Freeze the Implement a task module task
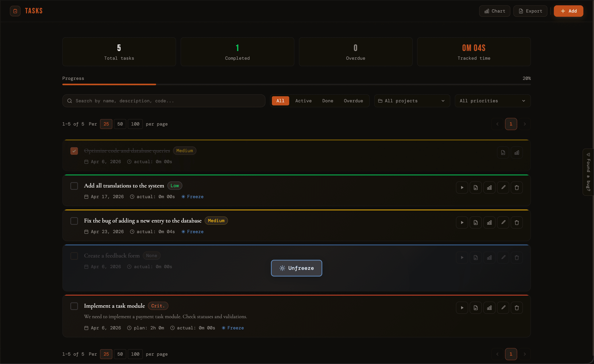This screenshot has width=594, height=364. pyautogui.click(x=233, y=328)
